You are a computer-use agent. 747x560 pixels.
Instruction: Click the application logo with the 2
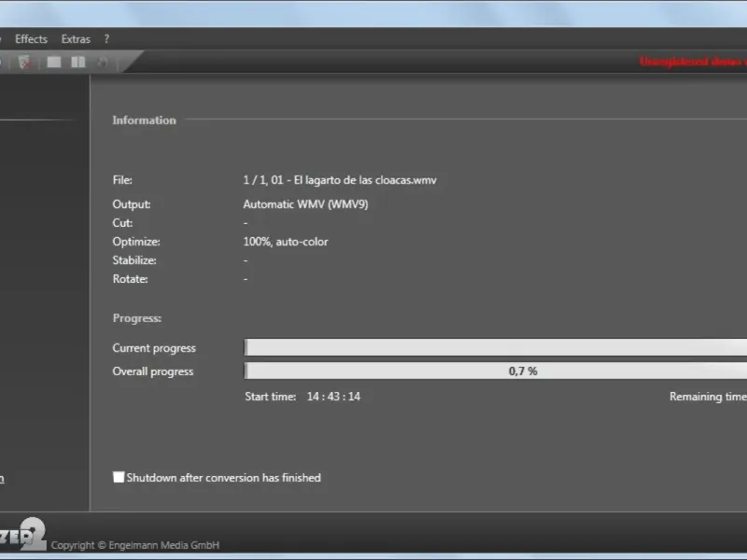tap(22, 534)
